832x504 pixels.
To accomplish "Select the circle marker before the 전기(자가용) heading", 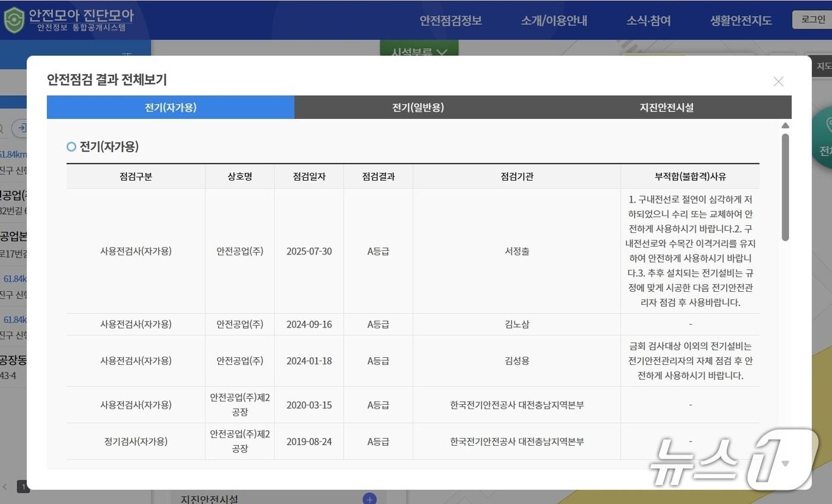I will click(x=71, y=147).
